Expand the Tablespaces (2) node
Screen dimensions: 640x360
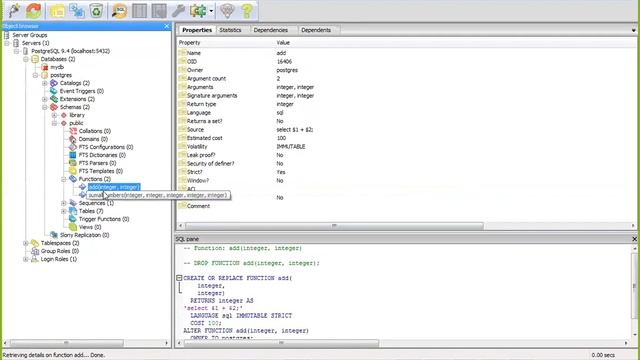[x=26, y=243]
